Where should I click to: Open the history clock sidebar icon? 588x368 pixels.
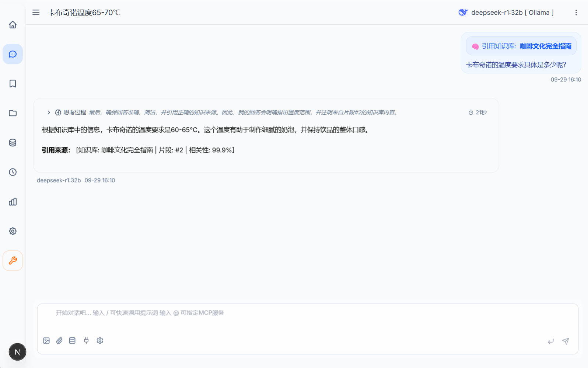click(13, 172)
